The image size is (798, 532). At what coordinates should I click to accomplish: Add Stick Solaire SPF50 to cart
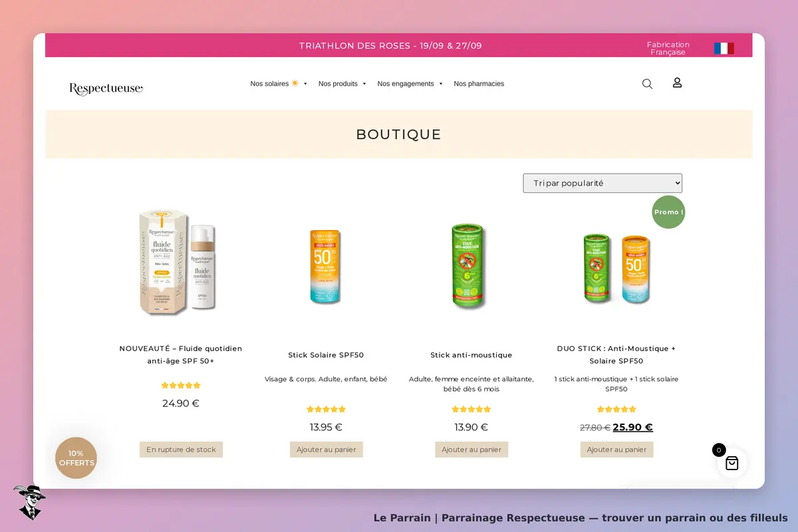coord(326,450)
